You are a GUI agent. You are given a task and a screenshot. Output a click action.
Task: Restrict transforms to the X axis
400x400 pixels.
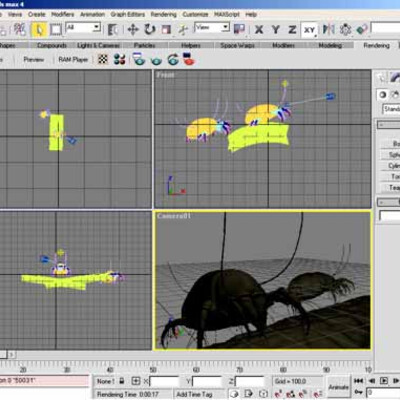pyautogui.click(x=259, y=30)
